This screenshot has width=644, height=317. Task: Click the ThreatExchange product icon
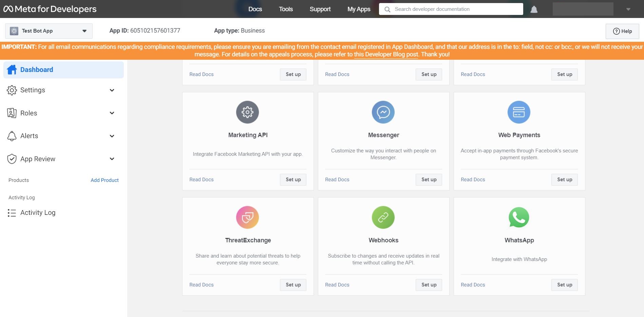248,217
